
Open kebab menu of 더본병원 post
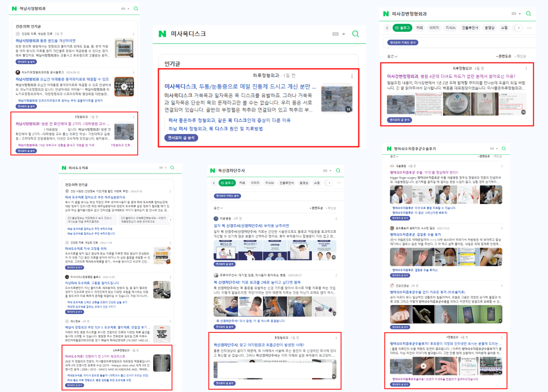tap(336, 219)
